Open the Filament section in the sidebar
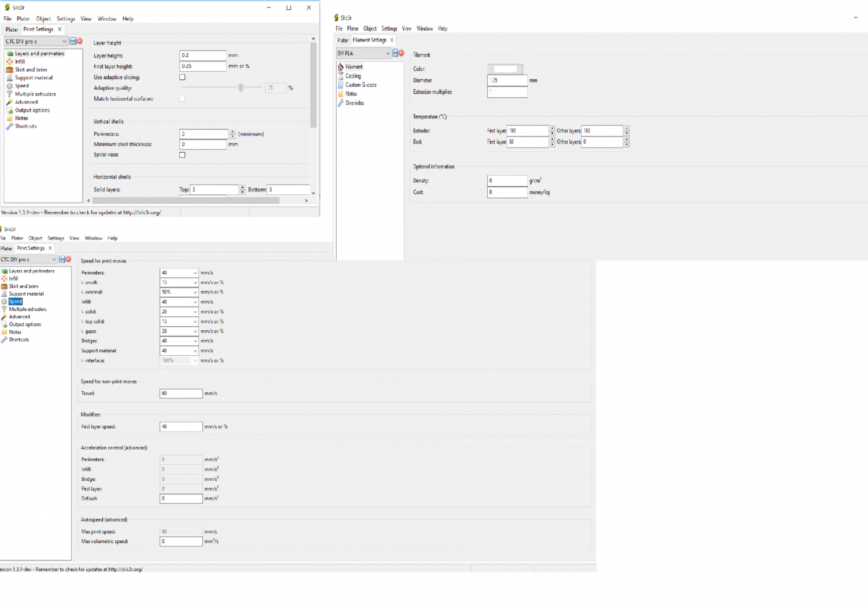This screenshot has width=868, height=608. pos(354,67)
